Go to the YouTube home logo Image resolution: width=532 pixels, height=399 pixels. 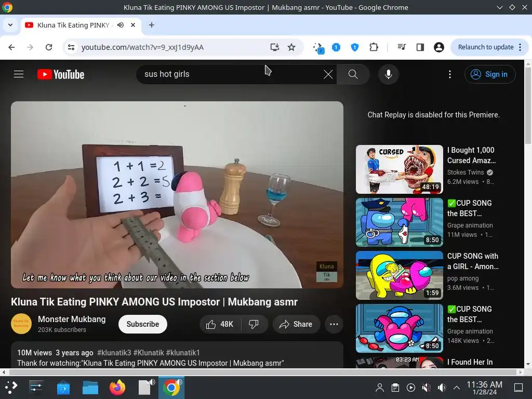click(61, 74)
